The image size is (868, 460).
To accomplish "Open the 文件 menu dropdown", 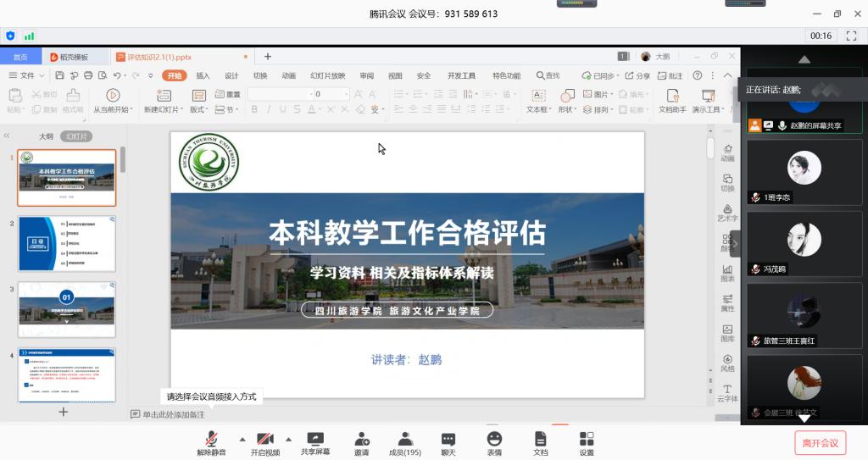I will [26, 75].
